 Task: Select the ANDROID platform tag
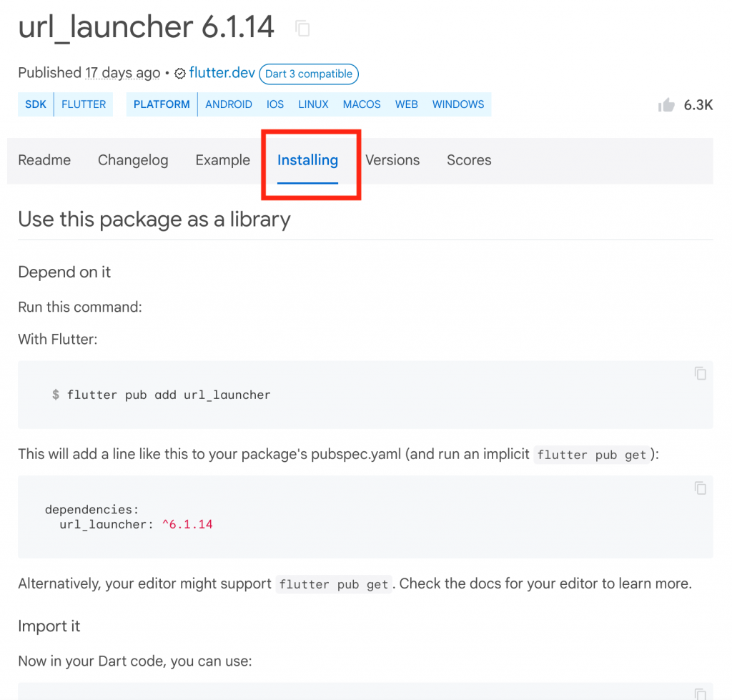[229, 104]
